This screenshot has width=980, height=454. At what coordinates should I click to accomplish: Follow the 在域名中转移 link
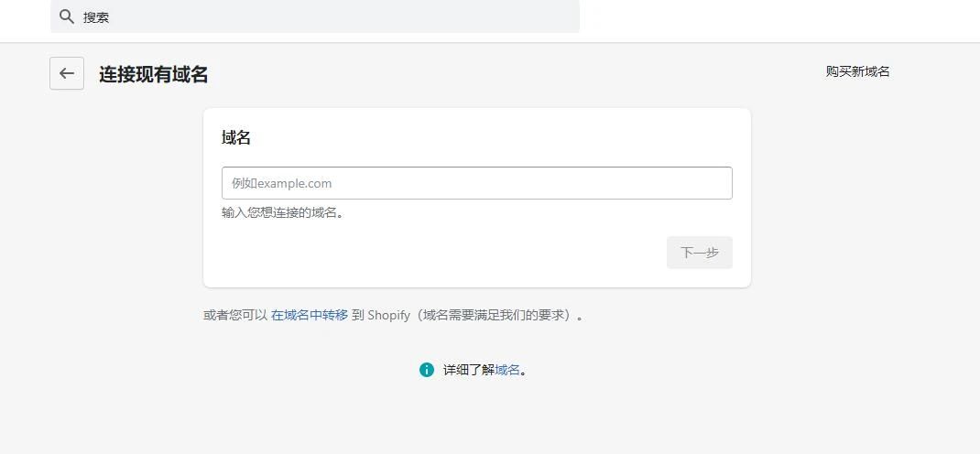coord(310,315)
